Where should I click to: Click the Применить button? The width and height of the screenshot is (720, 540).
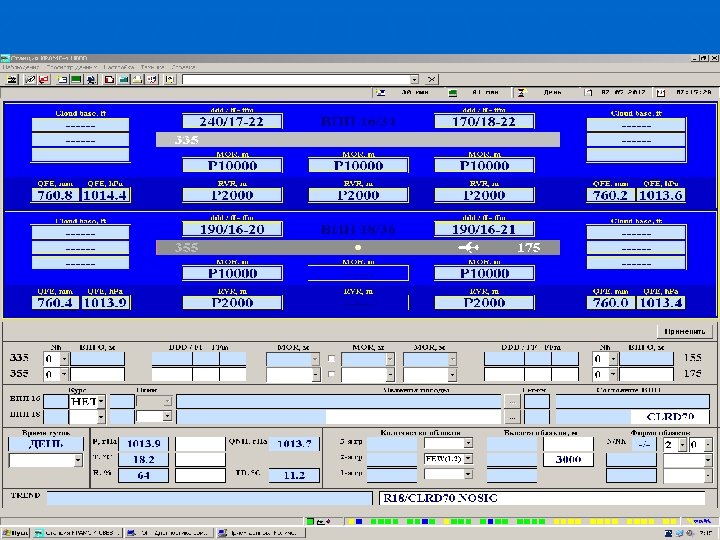pyautogui.click(x=685, y=331)
